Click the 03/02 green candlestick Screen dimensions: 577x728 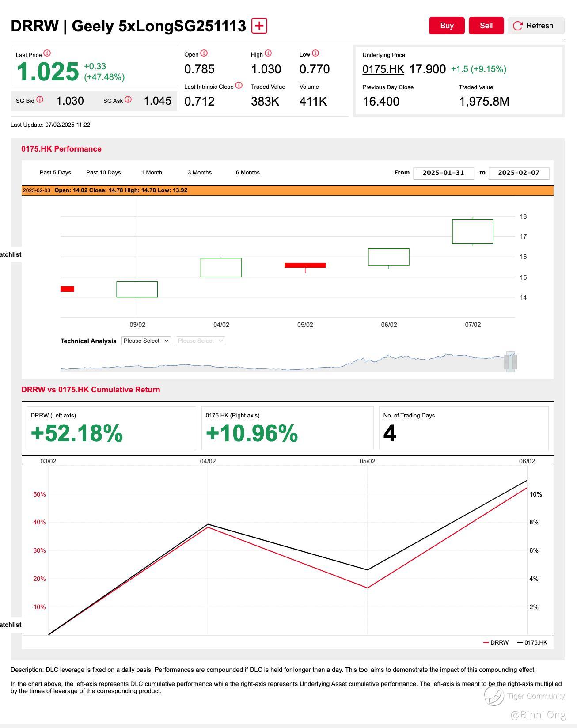coord(137,289)
